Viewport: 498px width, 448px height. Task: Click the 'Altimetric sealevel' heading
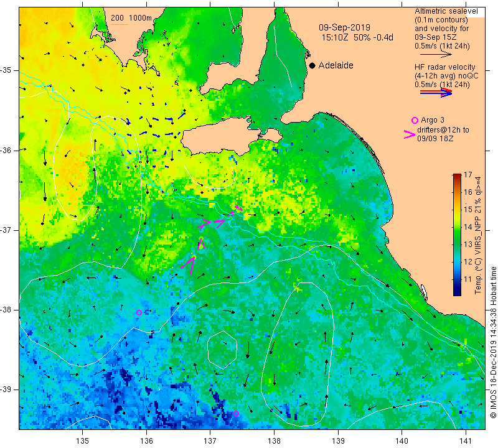[x=446, y=11]
